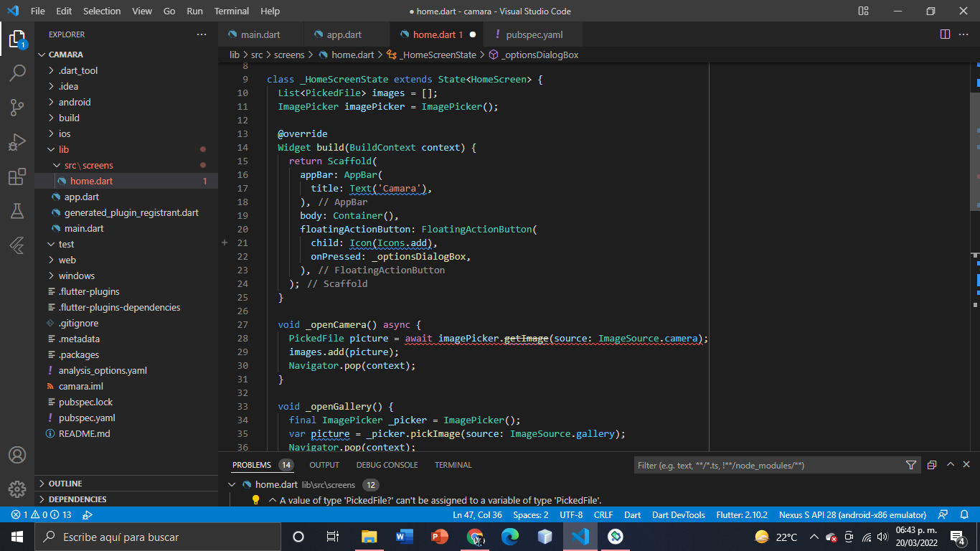The width and height of the screenshot is (980, 551).
Task: Open the Accounts icon
Action: pos(17,455)
